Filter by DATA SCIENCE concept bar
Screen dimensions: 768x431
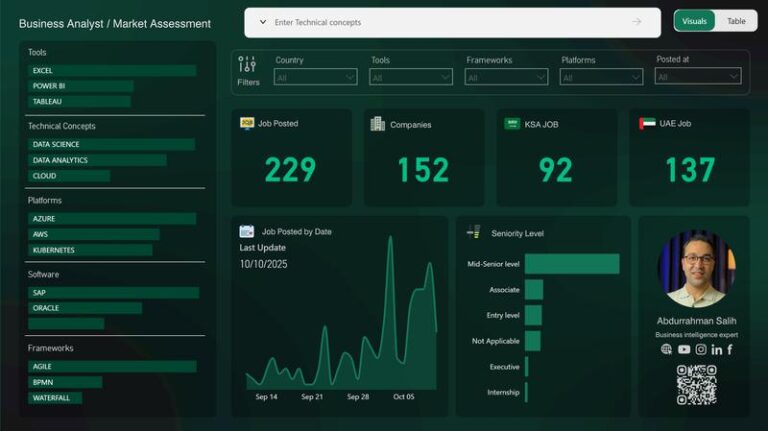(x=111, y=145)
